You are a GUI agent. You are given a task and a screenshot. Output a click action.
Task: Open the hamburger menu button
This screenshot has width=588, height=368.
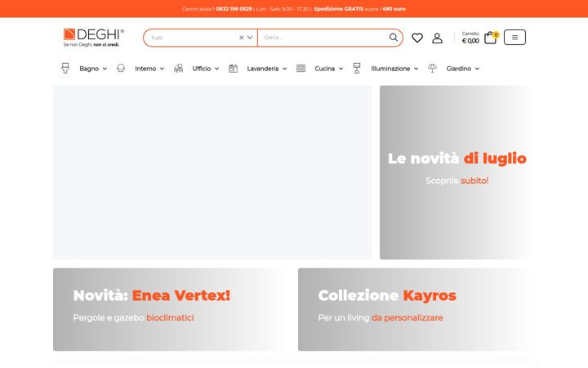(514, 38)
